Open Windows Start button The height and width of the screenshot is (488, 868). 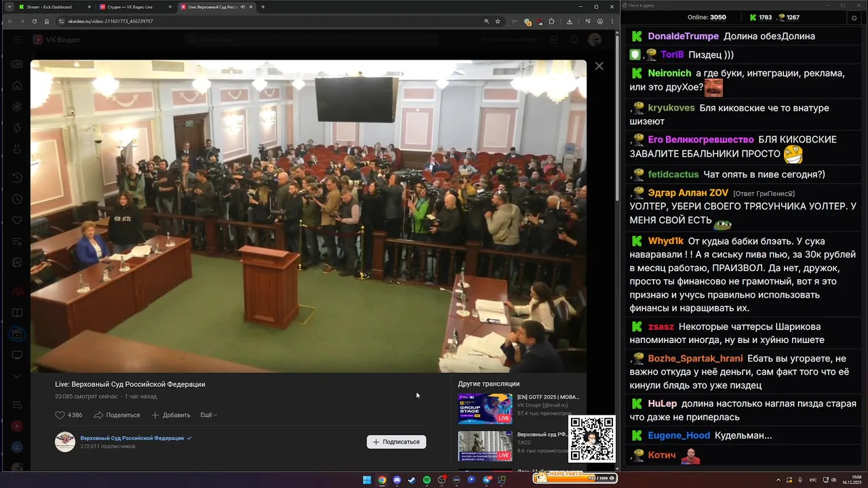(x=367, y=480)
